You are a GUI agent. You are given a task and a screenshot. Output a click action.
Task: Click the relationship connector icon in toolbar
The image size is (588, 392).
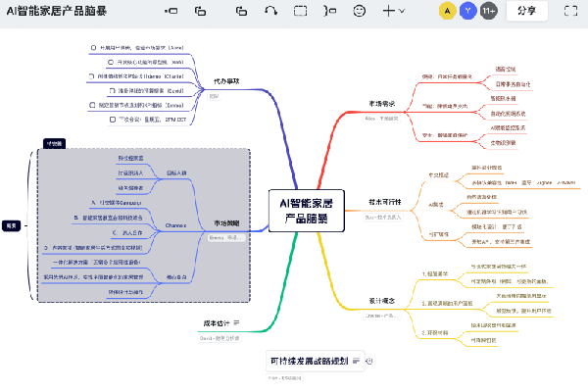click(271, 11)
